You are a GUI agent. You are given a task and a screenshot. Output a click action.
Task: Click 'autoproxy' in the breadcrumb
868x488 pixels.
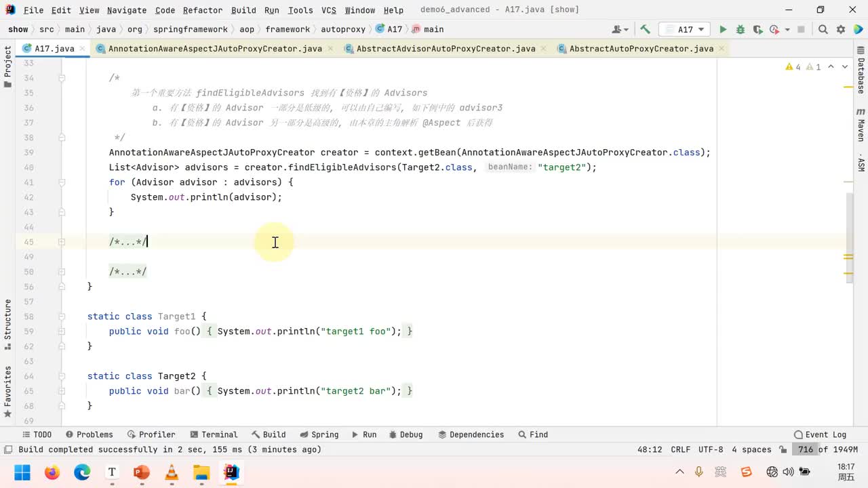point(342,29)
